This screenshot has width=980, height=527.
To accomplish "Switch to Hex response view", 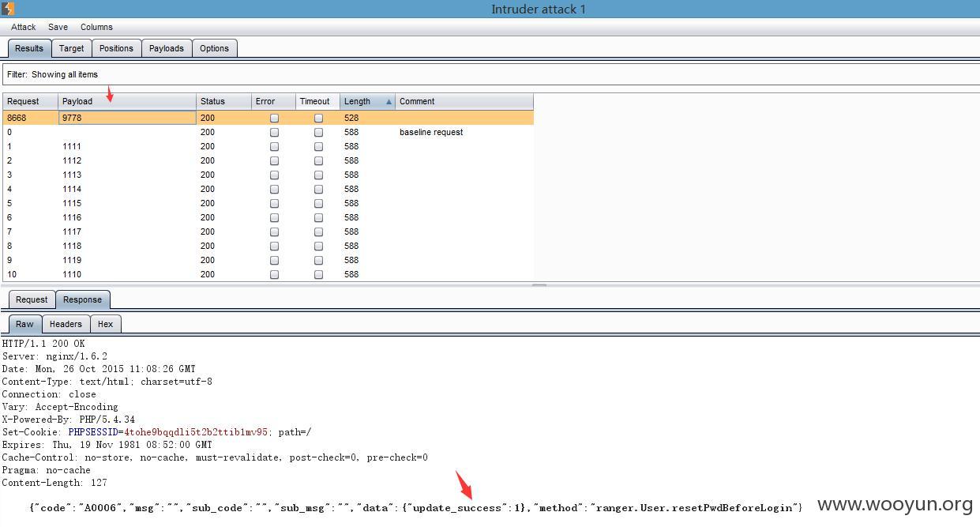I will tap(106, 324).
